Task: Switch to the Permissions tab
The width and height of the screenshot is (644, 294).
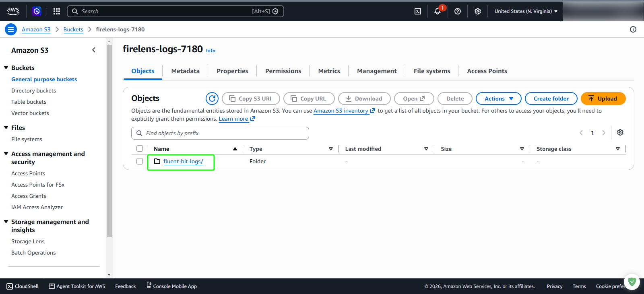Action: [283, 71]
